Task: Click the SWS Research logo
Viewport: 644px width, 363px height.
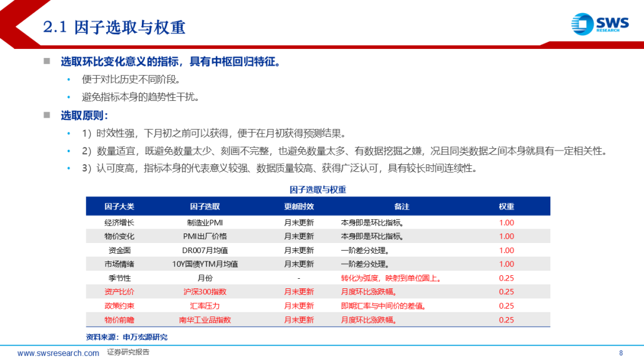Action: (600, 24)
